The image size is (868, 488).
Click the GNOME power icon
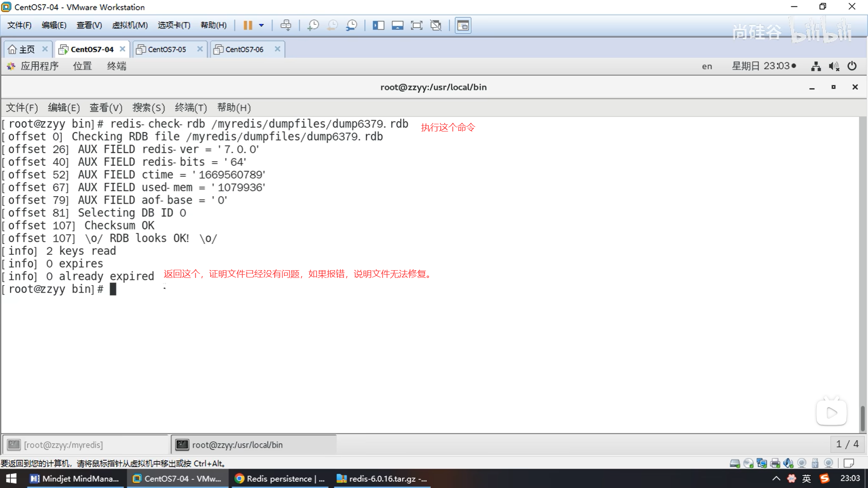852,66
